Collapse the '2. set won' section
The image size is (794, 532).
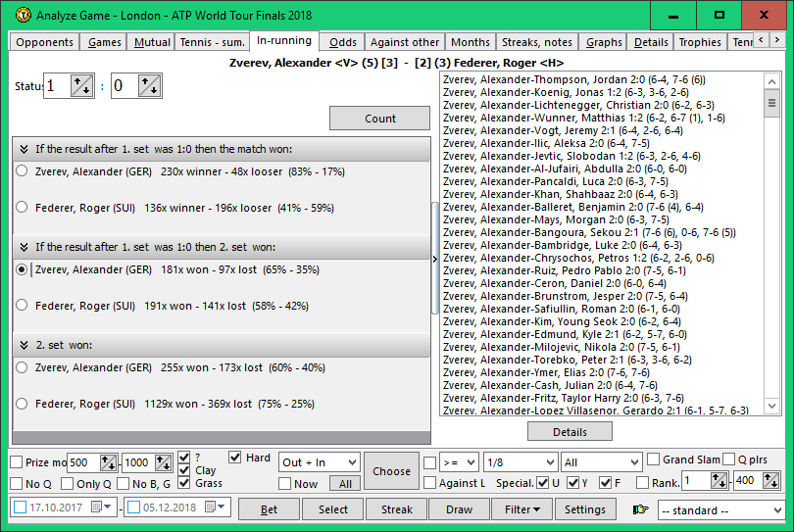pos(24,345)
